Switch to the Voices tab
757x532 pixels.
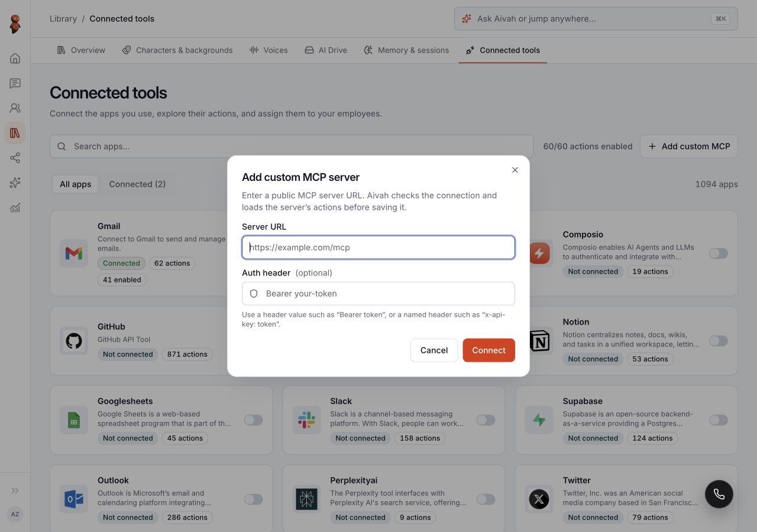[268, 50]
